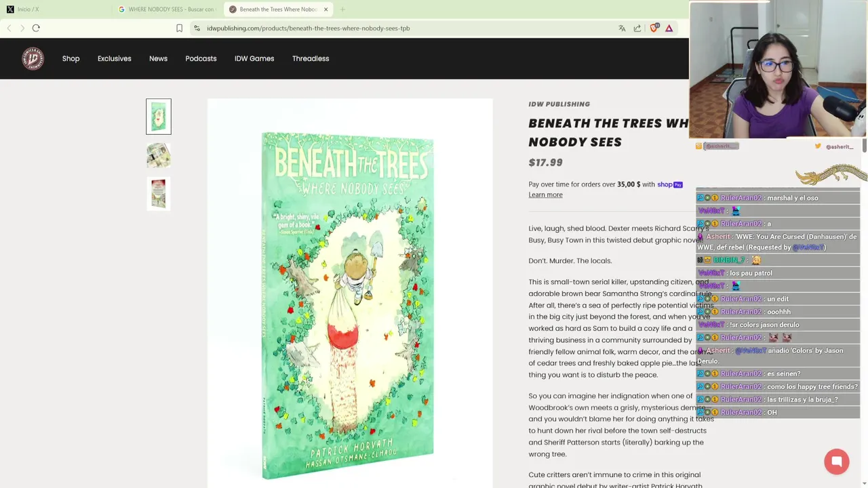Viewport: 868px width, 488px height.
Task: Open the Shop menu
Action: pos(71,58)
